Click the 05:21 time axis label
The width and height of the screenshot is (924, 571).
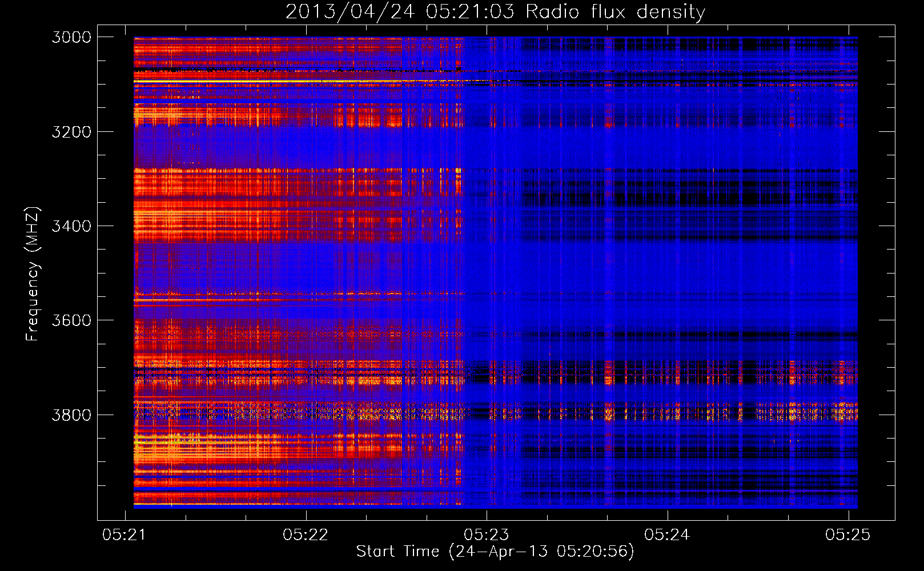[x=124, y=534]
